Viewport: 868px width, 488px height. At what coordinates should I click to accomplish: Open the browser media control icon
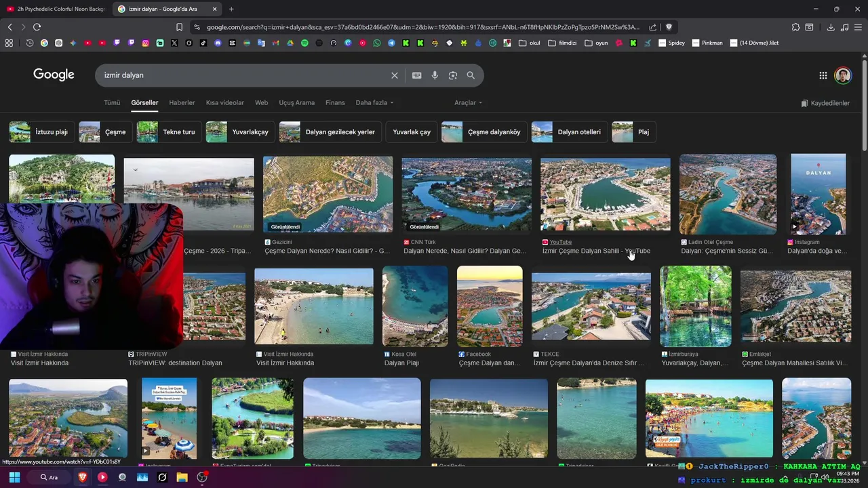[844, 27]
